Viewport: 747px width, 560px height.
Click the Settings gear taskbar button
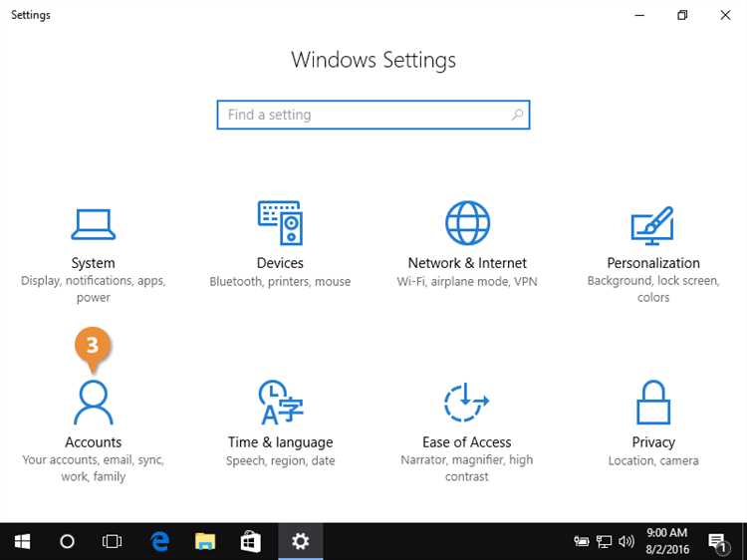point(300,541)
